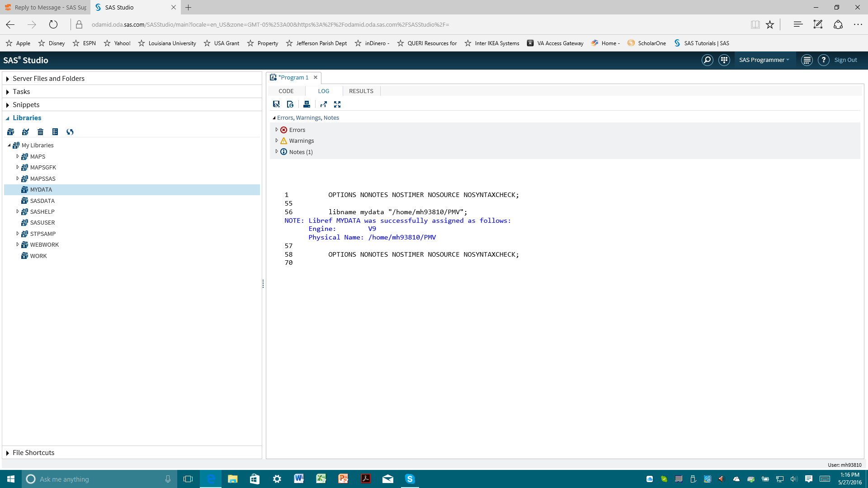The width and height of the screenshot is (868, 488).
Task: Open the SAS Studio help icon
Action: 824,60
